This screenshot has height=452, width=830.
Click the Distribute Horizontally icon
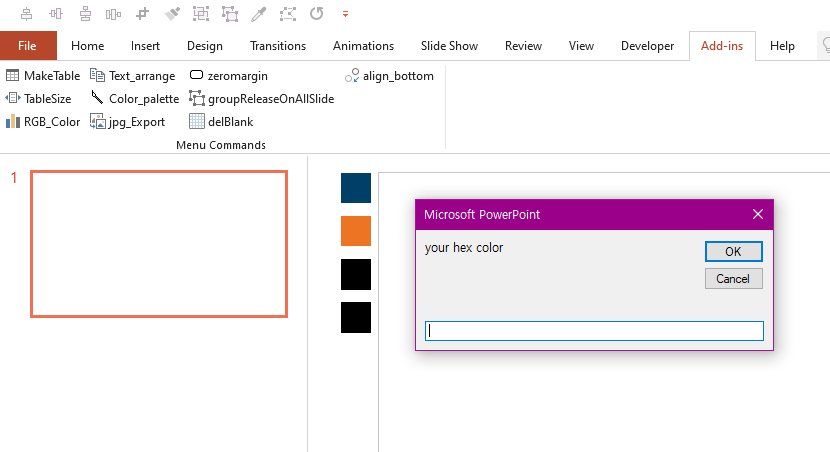tap(113, 14)
